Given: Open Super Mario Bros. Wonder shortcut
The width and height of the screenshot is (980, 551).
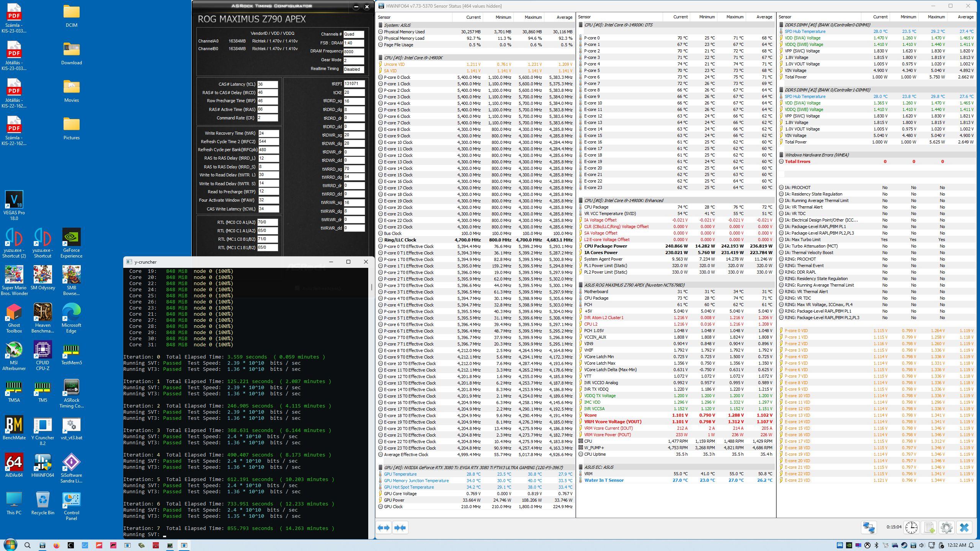Looking at the screenshot, I should coord(14,280).
